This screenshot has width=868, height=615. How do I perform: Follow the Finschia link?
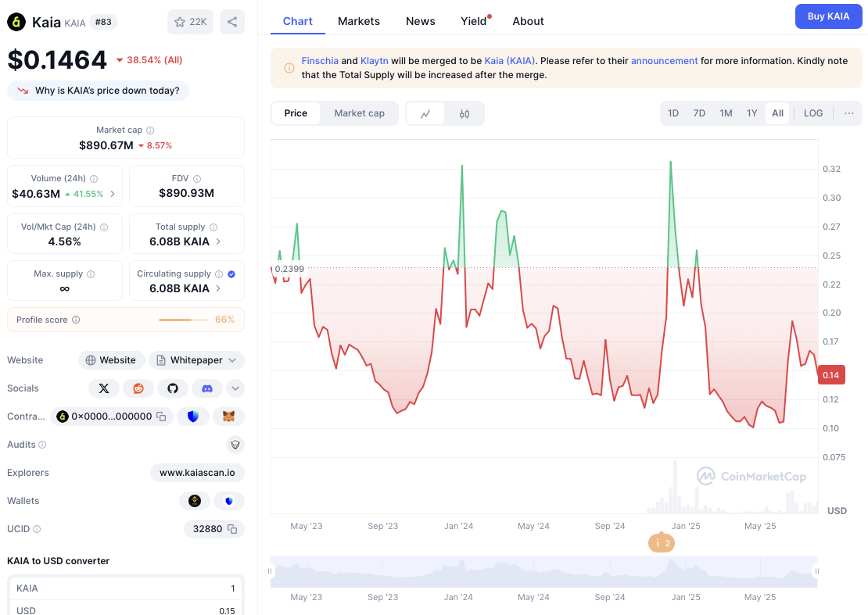pos(320,61)
